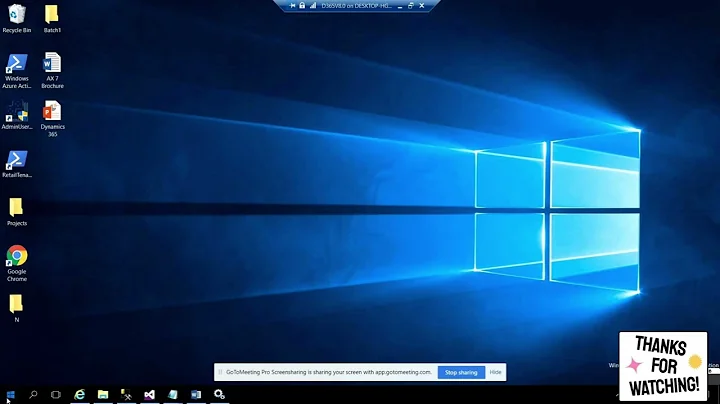Image resolution: width=720 pixels, height=404 pixels.
Task: Pin the remote desktop connection bar
Action: [x=292, y=6]
